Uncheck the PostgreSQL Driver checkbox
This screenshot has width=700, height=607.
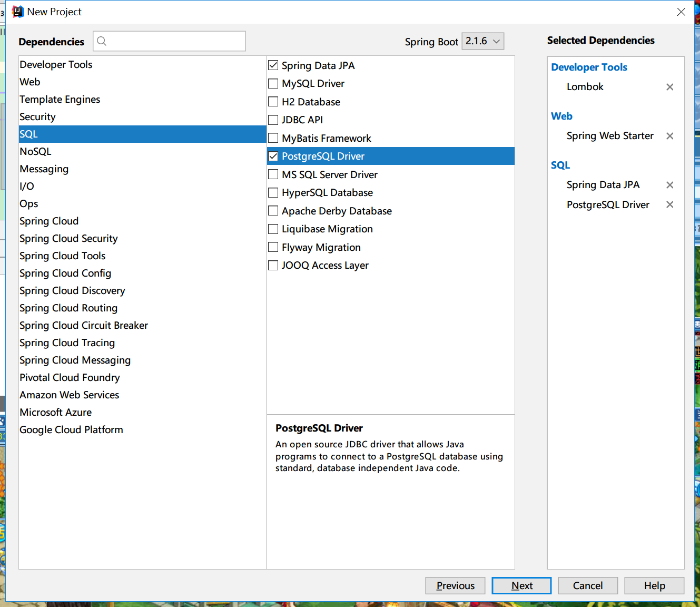[x=273, y=156]
